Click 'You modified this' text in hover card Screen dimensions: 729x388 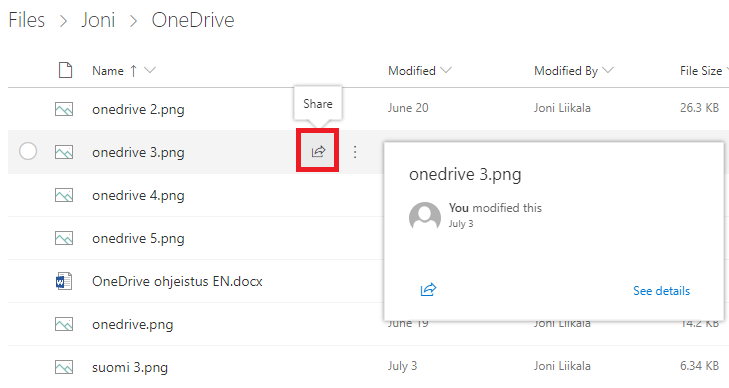[495, 208]
